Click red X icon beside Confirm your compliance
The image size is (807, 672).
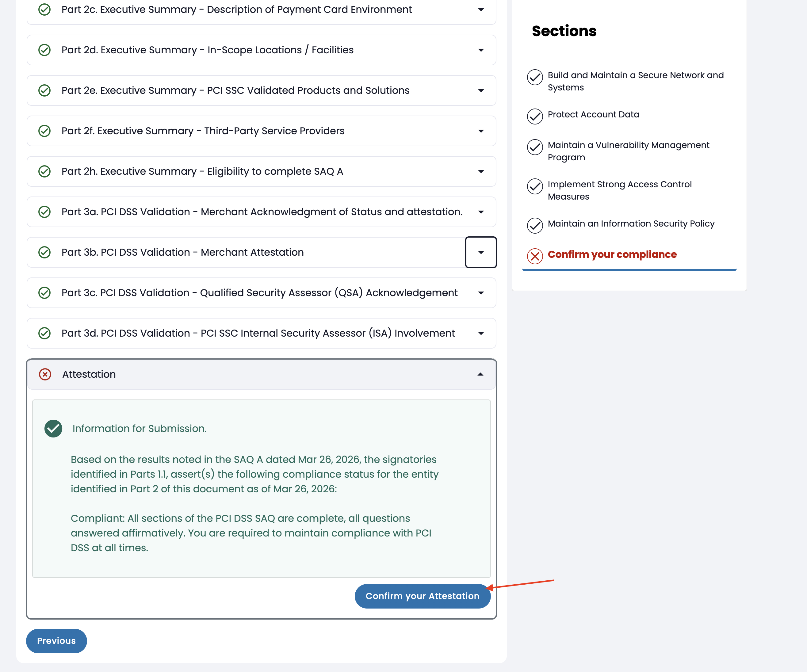tap(534, 256)
